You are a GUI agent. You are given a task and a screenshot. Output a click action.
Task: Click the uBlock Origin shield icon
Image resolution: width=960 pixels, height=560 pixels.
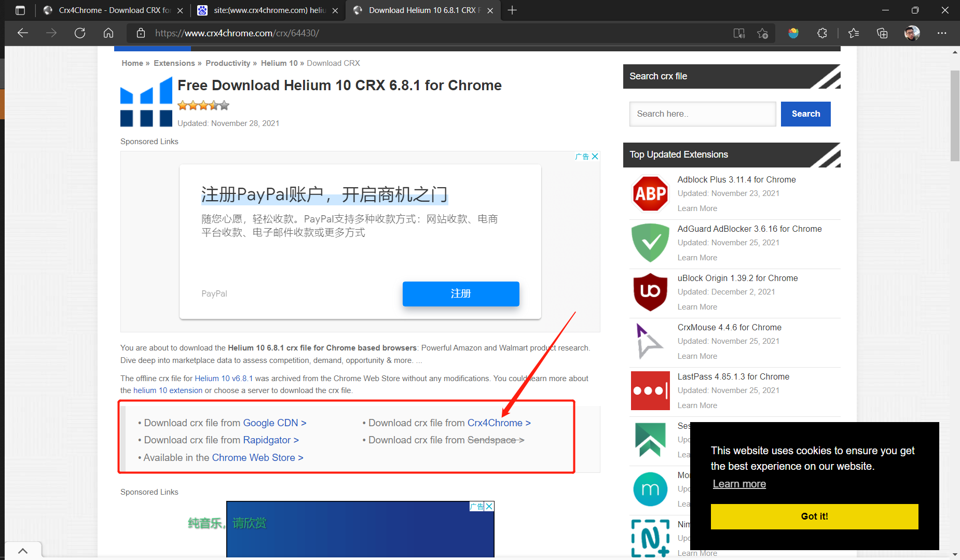pyautogui.click(x=650, y=292)
